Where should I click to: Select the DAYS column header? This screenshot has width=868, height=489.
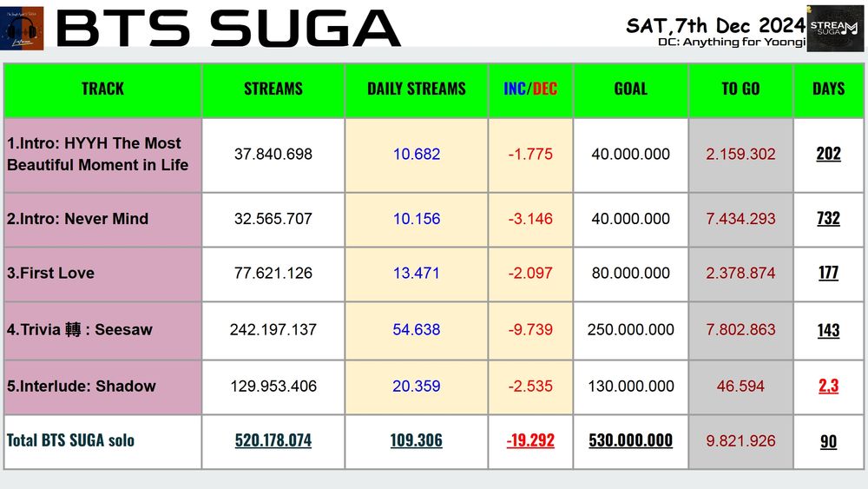coord(828,89)
